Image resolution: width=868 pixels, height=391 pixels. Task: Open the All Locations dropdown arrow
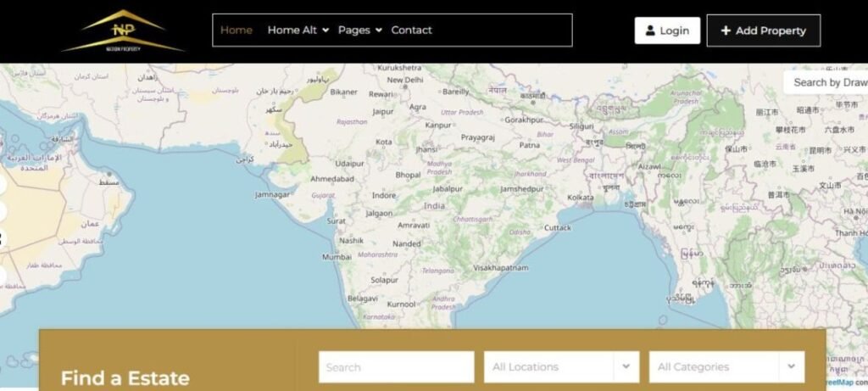[x=626, y=366]
